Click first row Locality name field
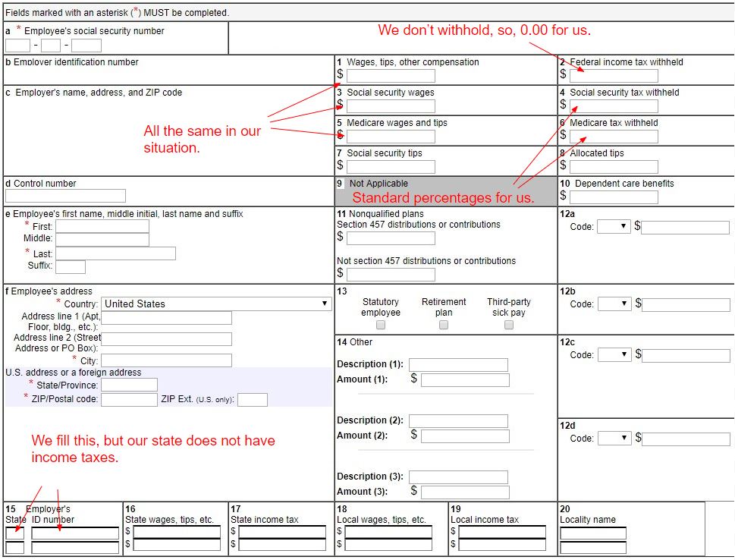The height and width of the screenshot is (560, 735). pos(593,533)
